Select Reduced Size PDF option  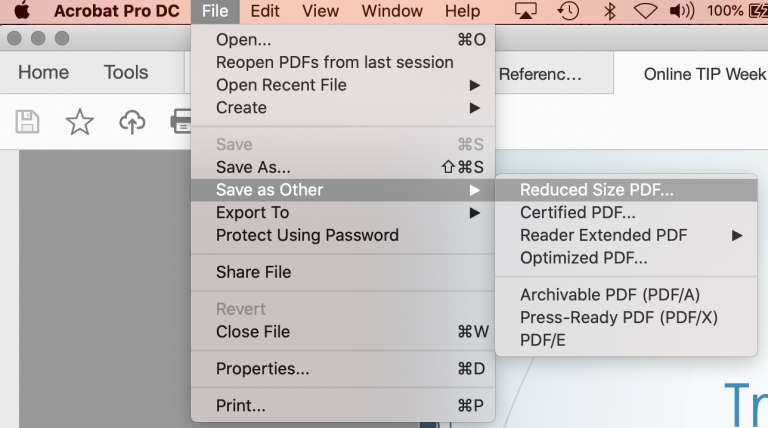[597, 189]
